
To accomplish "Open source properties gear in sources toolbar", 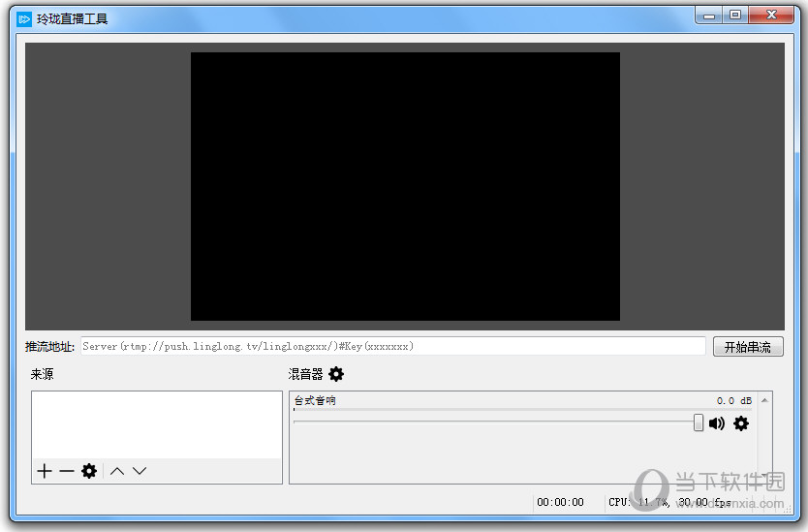I will pos(89,471).
